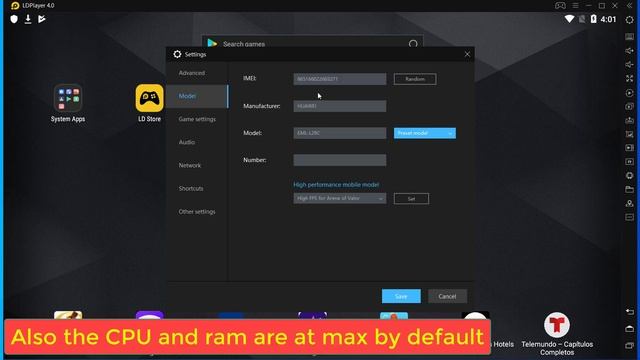The height and width of the screenshot is (360, 640).
Task: Click the battery status icon
Action: pyautogui.click(x=593, y=19)
